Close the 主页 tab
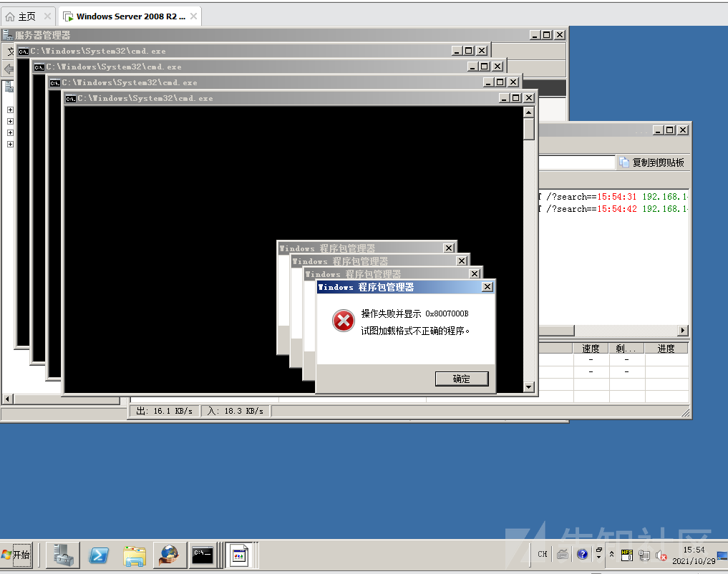 pyautogui.click(x=47, y=16)
